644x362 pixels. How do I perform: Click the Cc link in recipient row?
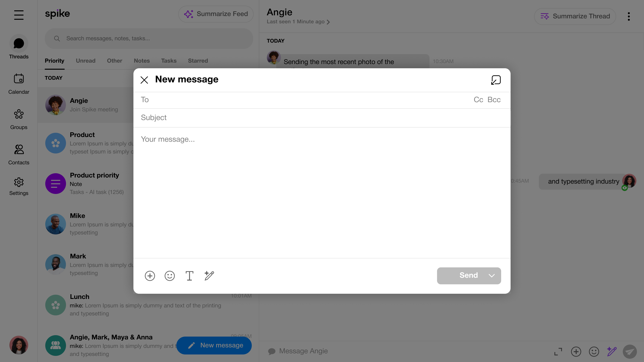click(x=478, y=100)
